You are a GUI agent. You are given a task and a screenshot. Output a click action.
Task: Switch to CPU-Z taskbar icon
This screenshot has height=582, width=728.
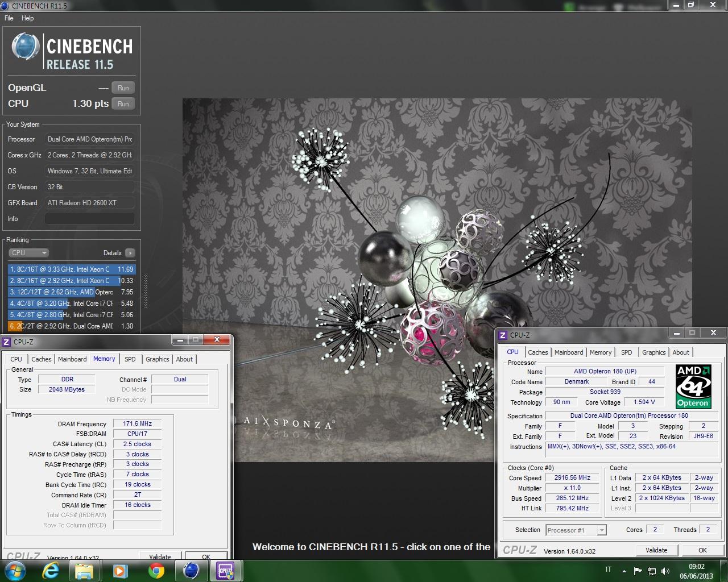pos(226,571)
